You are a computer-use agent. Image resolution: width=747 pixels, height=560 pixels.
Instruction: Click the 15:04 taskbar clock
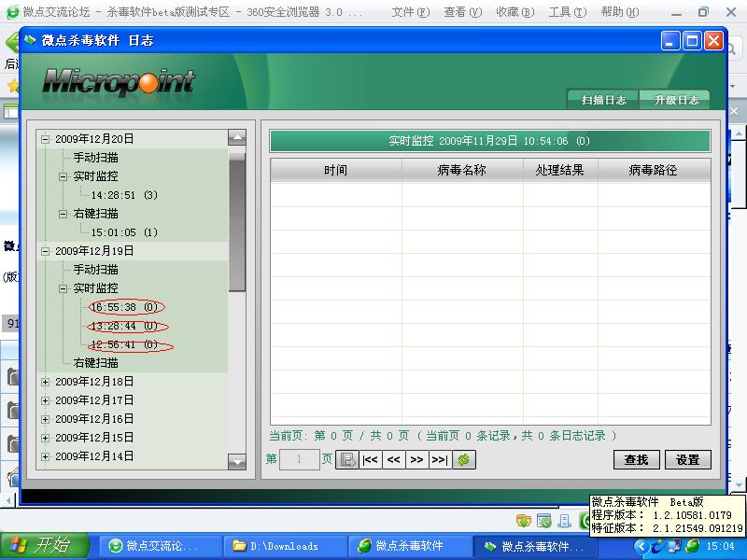click(720, 546)
